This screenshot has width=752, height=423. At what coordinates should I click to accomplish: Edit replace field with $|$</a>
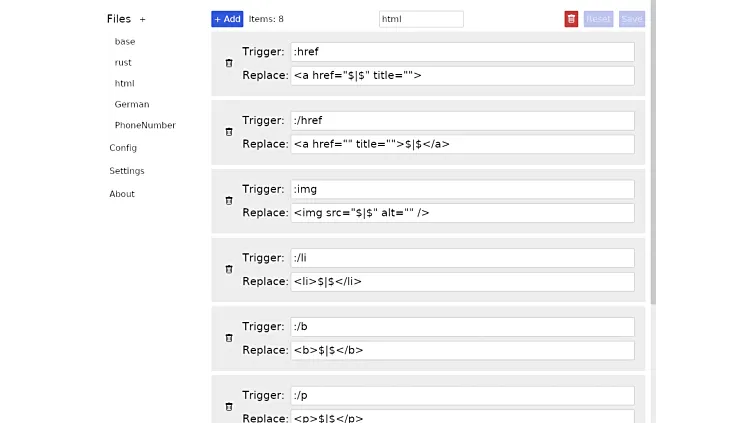pos(462,144)
